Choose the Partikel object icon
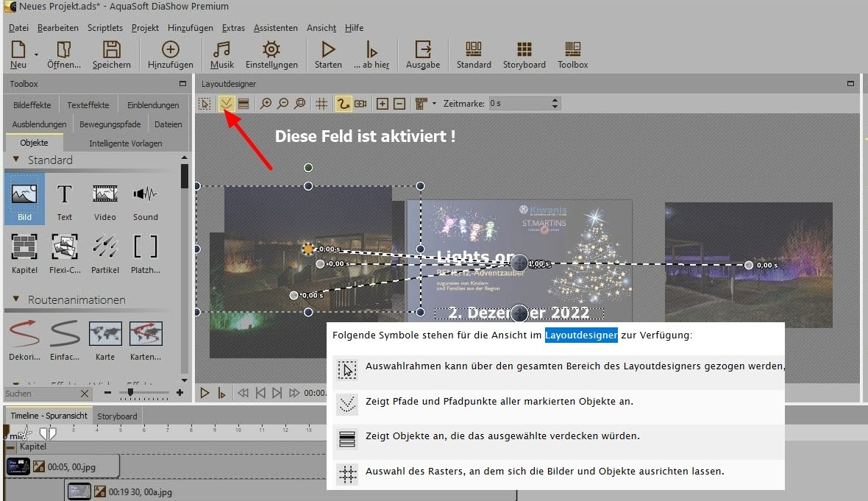Image resolution: width=868 pixels, height=501 pixels. 105,252
